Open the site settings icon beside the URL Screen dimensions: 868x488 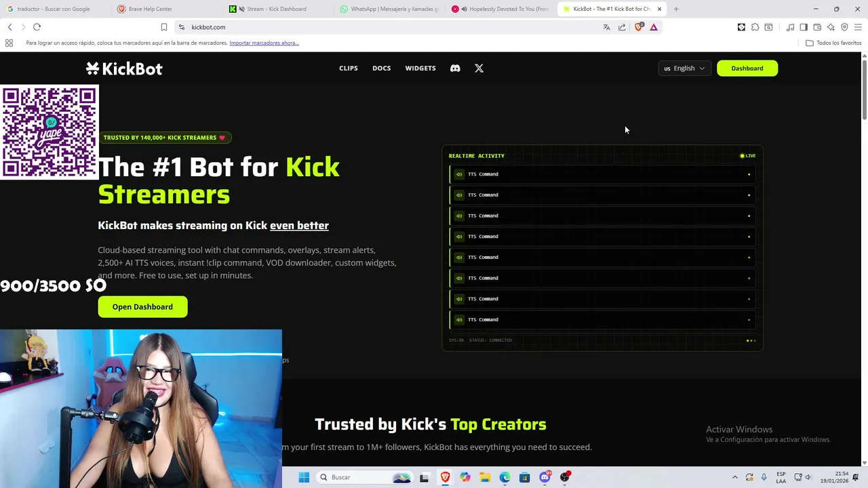[x=181, y=27]
